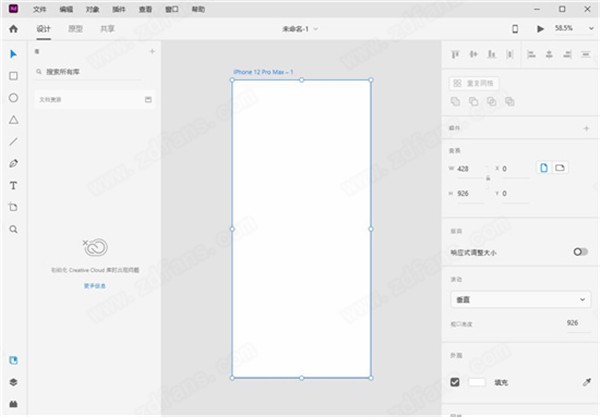Click the height field showing 926
The width and height of the screenshot is (600, 417).
(470, 194)
